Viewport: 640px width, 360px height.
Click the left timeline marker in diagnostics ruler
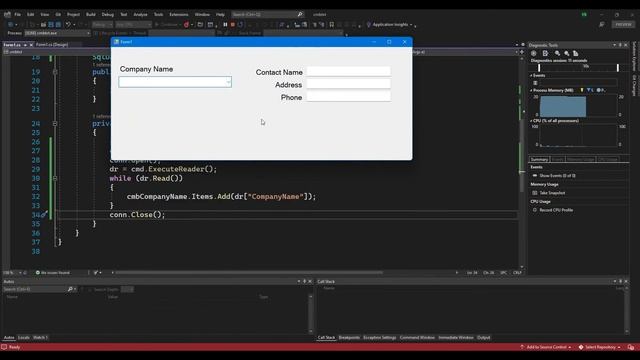[539, 67]
